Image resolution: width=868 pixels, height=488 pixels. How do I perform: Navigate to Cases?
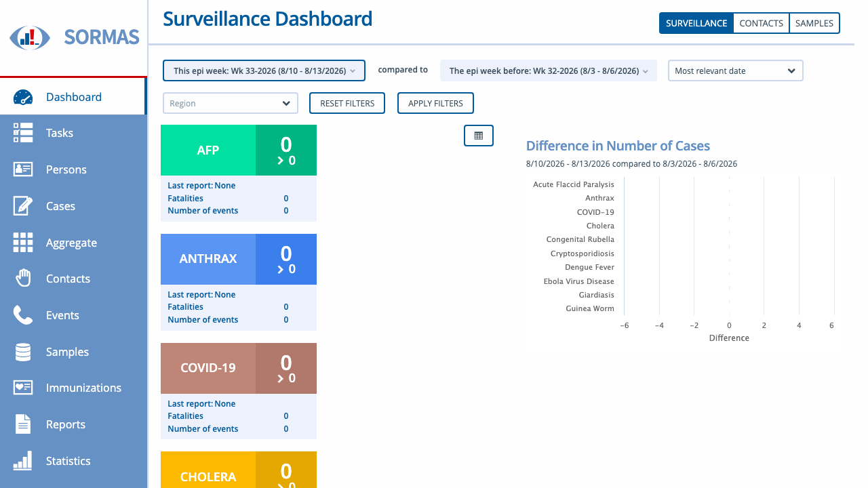click(73, 206)
